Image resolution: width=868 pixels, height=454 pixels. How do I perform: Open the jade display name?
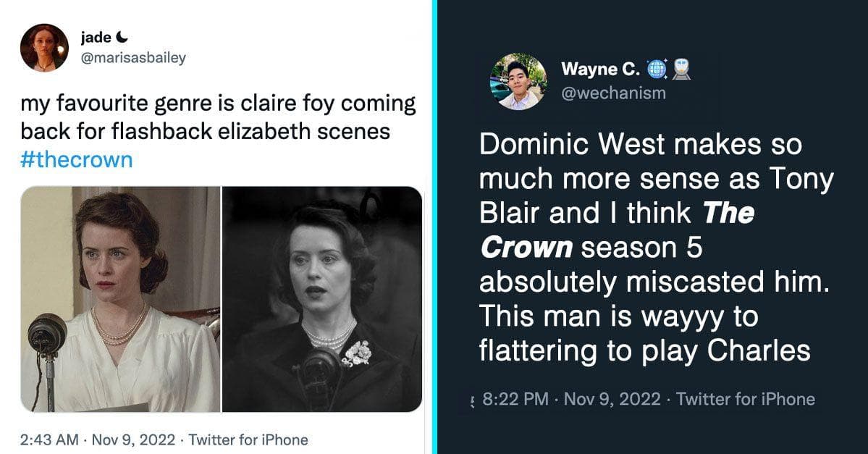pos(95,38)
